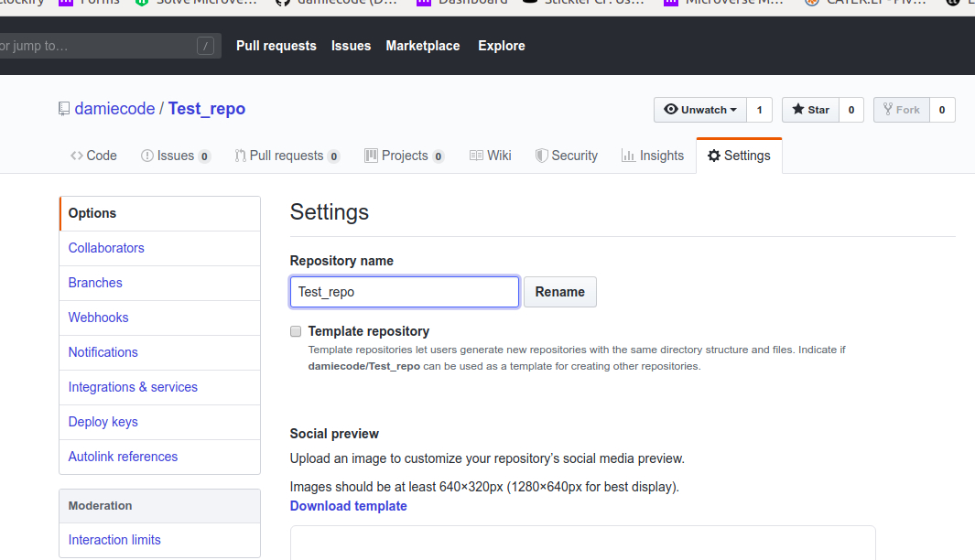Click the repository book icon beside damiecode

[64, 109]
